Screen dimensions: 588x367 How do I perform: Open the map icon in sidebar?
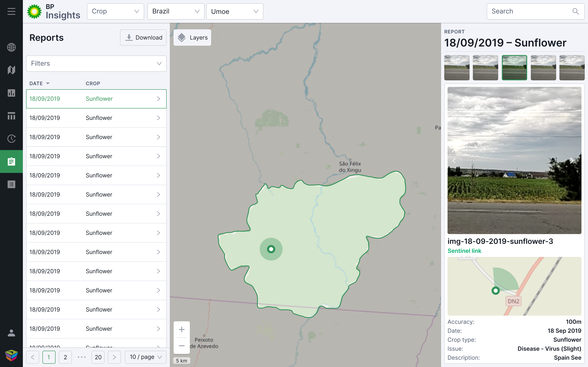click(11, 70)
